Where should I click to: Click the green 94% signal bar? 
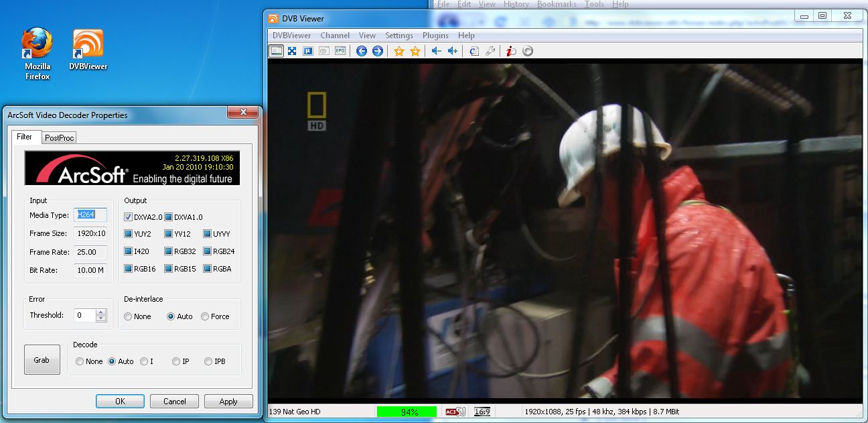tap(407, 412)
